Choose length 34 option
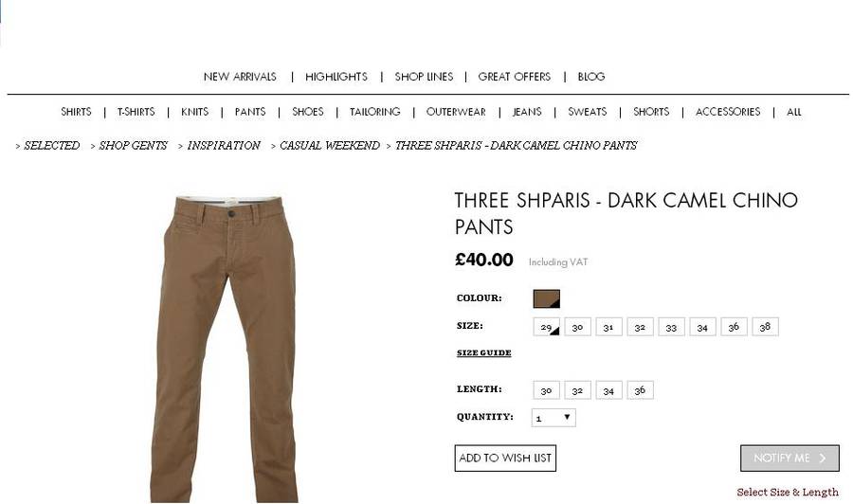Screen dimensions: 853x504 (608, 390)
